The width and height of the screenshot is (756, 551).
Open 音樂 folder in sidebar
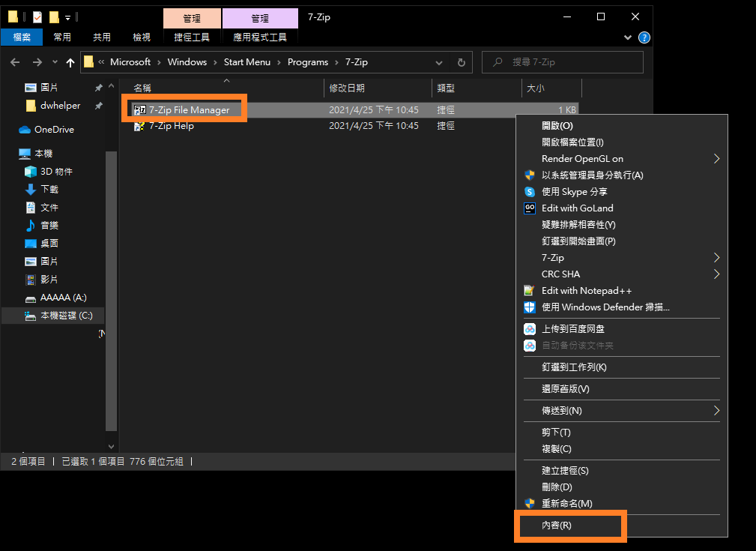pos(49,226)
